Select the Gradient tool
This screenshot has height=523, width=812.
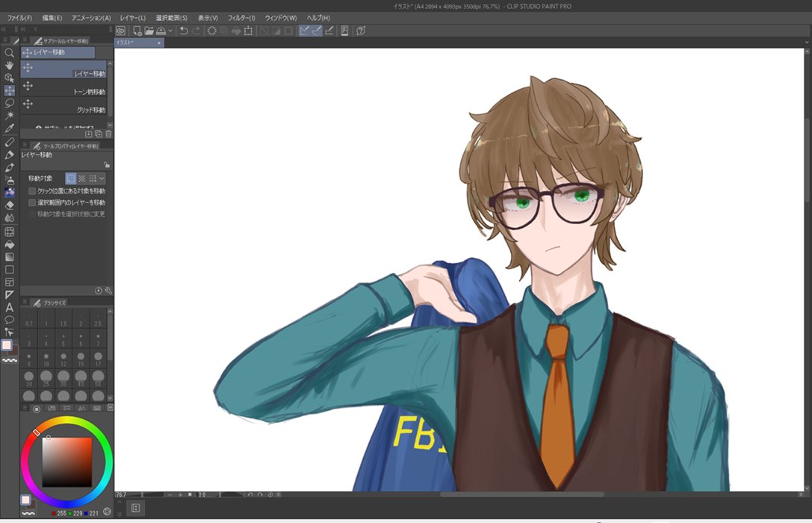(9, 257)
